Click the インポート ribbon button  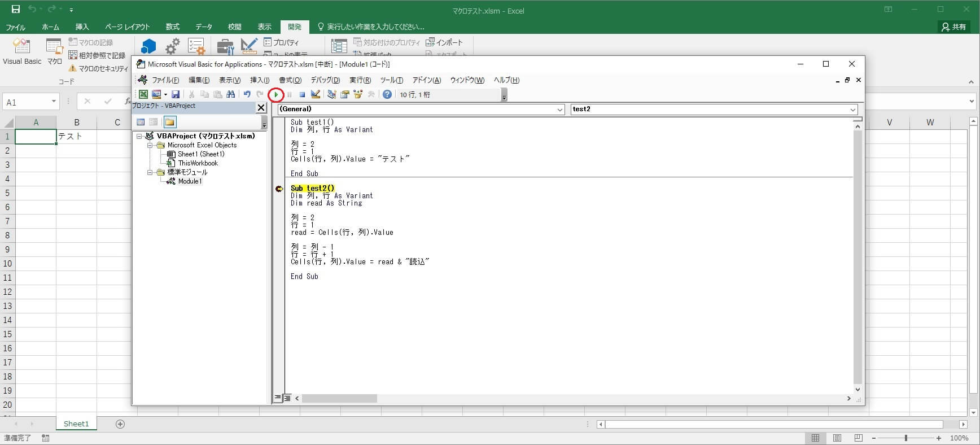pos(444,42)
